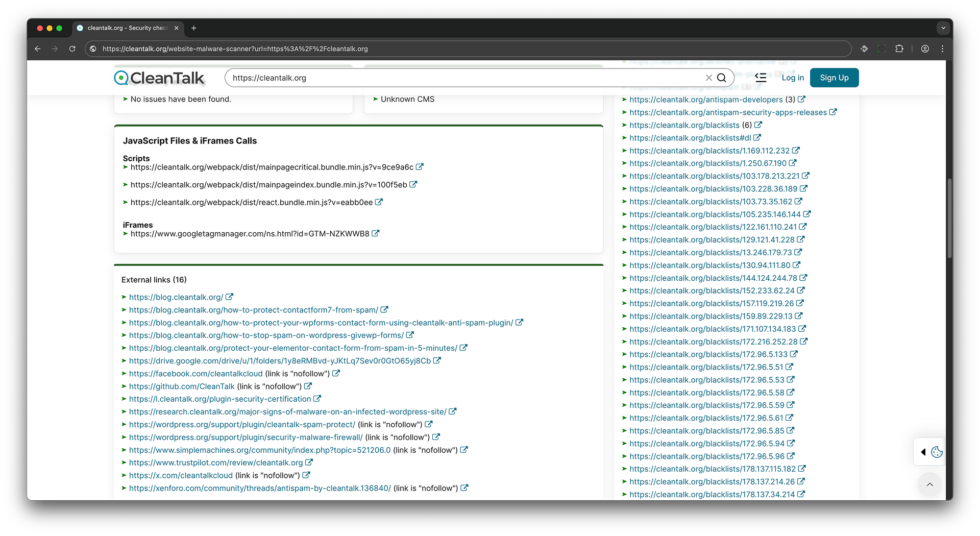Open new tab with the plus button
The image size is (980, 536).
(193, 28)
